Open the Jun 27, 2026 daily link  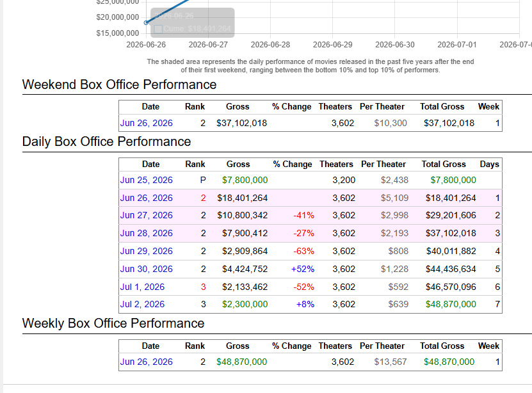pyautogui.click(x=146, y=215)
